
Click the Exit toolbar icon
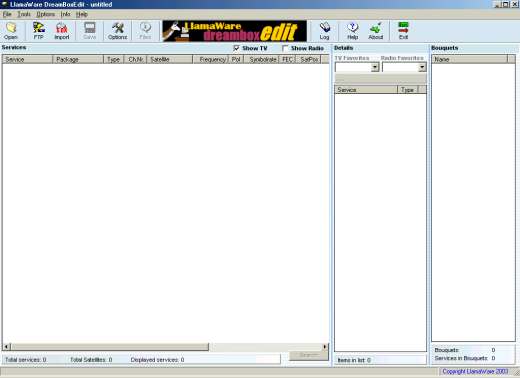pyautogui.click(x=403, y=31)
